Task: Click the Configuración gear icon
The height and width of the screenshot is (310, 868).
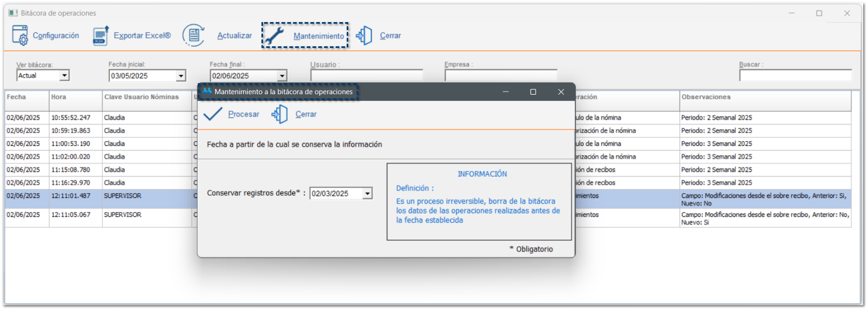Action: pyautogui.click(x=20, y=35)
